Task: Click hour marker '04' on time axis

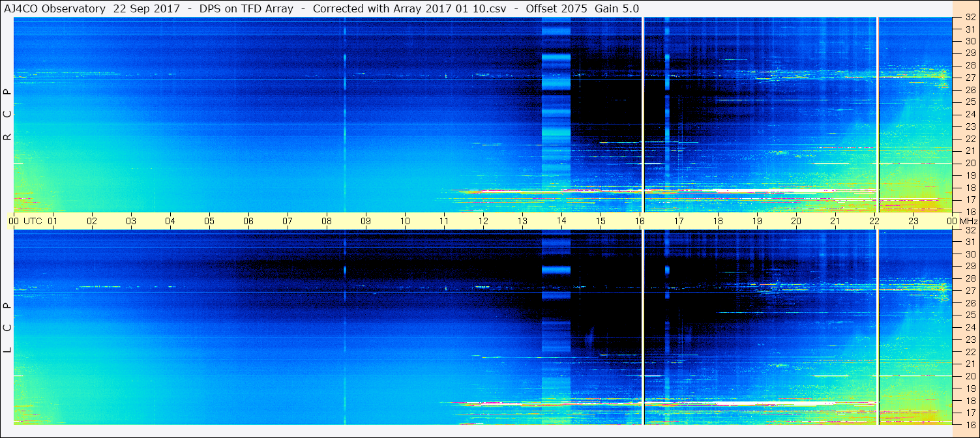Action: point(170,221)
